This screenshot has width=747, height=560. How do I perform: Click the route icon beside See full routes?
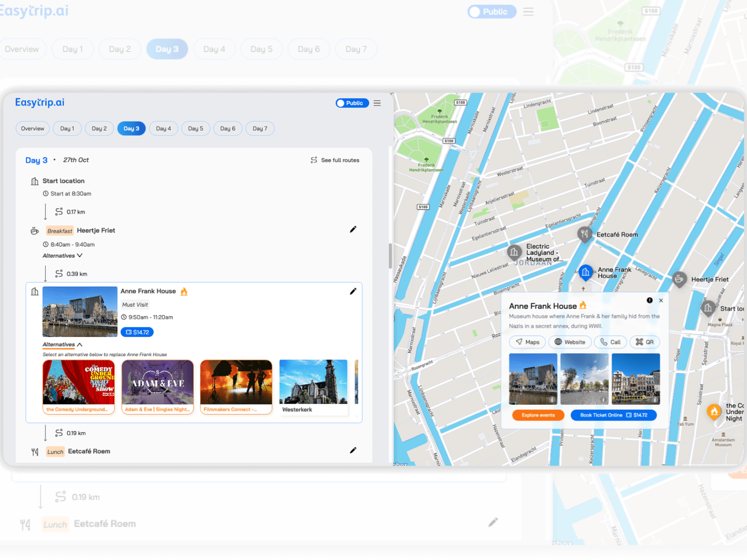coord(314,160)
